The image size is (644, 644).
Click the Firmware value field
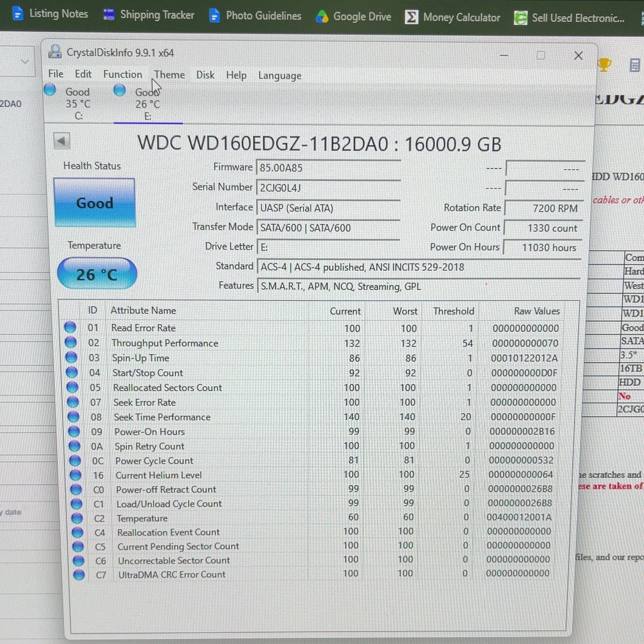click(328, 168)
